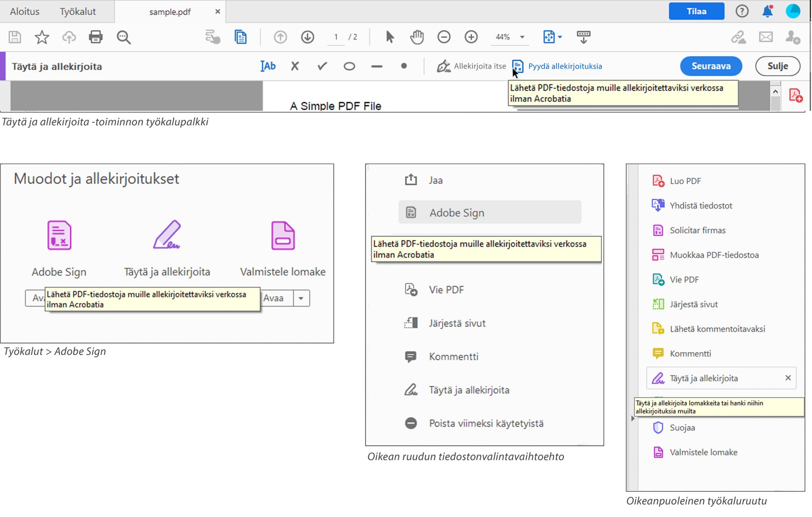The height and width of the screenshot is (517, 812).
Task: Click the Seuraava button
Action: tap(710, 66)
